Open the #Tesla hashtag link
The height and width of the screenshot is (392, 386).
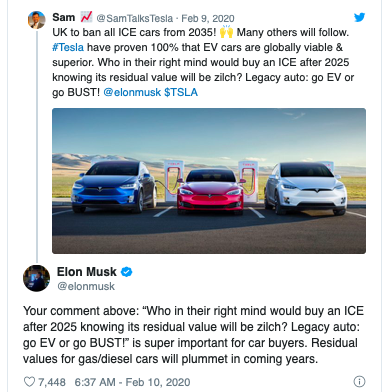point(68,47)
